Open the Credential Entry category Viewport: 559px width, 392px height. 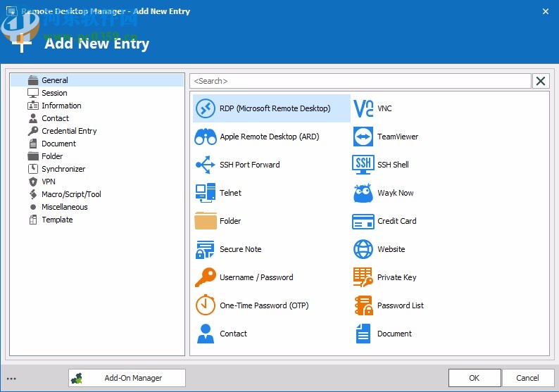[x=97, y=131]
